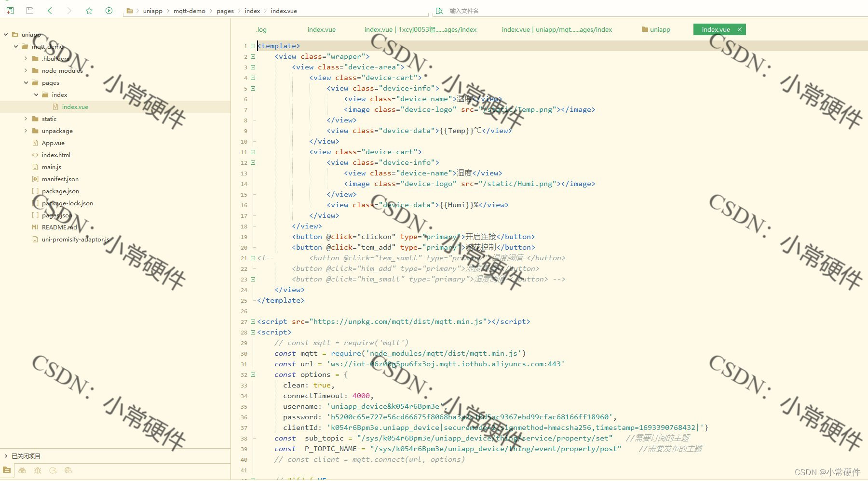Image resolution: width=868 pixels, height=481 pixels.
Task: Expand the 已关闭项目 section
Action: [x=6, y=456]
